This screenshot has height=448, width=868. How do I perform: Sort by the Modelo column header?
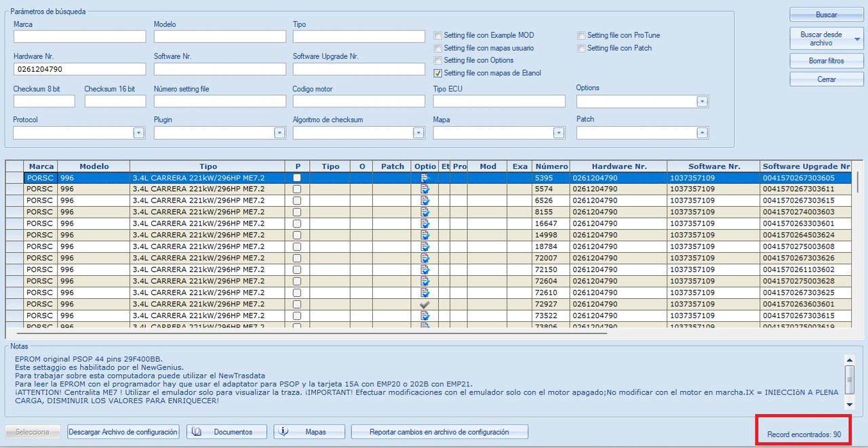pyautogui.click(x=94, y=166)
